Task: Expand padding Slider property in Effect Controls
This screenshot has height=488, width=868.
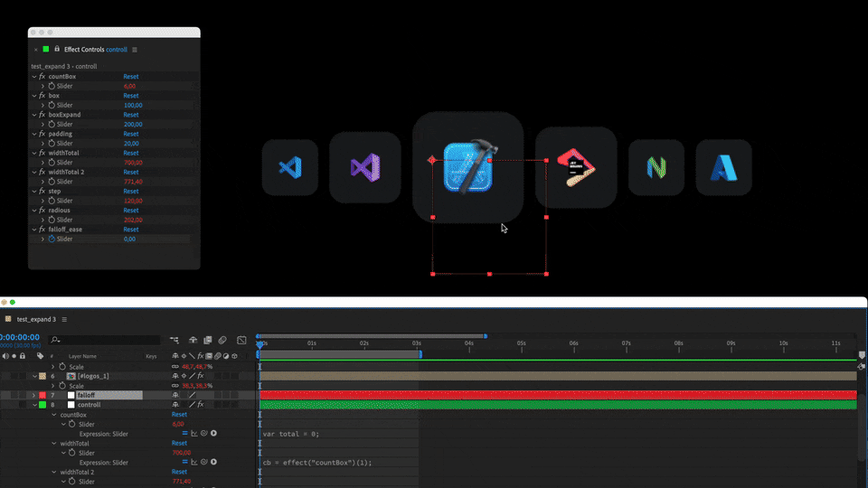Action: click(x=42, y=144)
